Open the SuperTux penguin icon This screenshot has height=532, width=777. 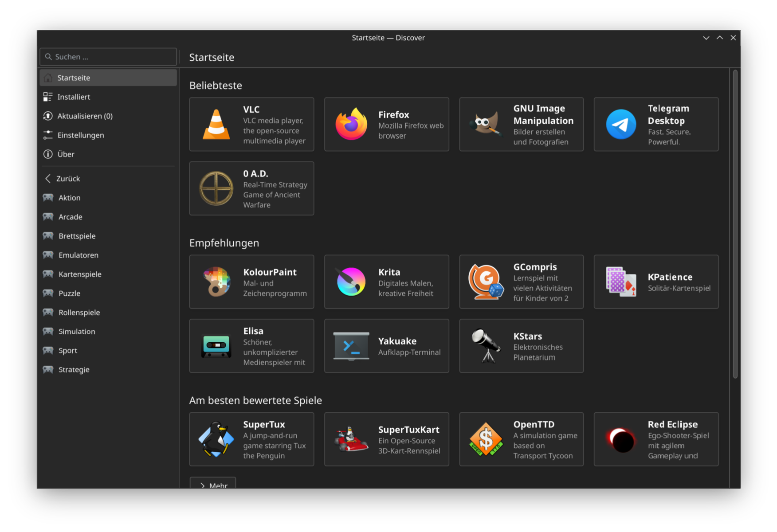pos(216,439)
